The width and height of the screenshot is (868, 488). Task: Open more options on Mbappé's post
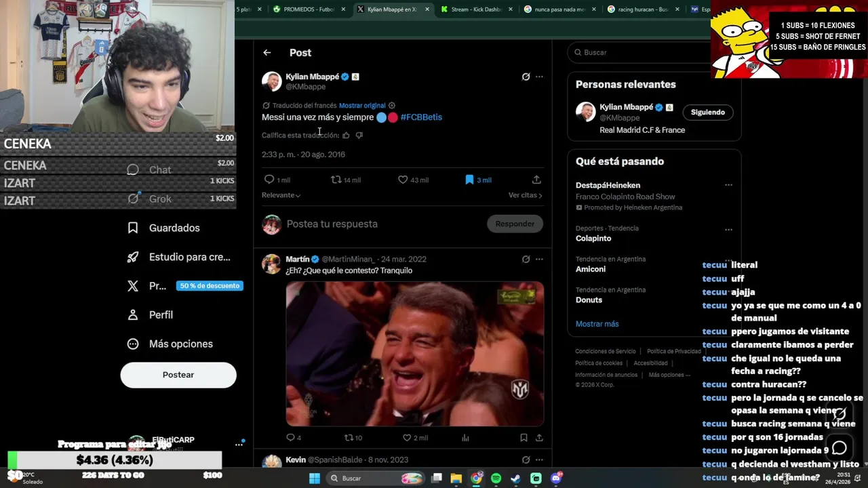coord(539,77)
